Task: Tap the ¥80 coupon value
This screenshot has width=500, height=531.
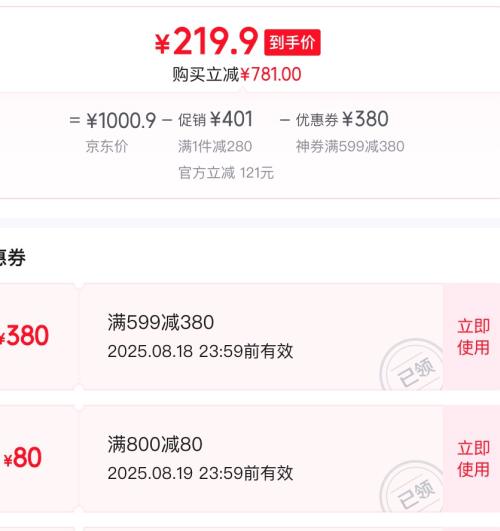Action: click(x=22, y=458)
